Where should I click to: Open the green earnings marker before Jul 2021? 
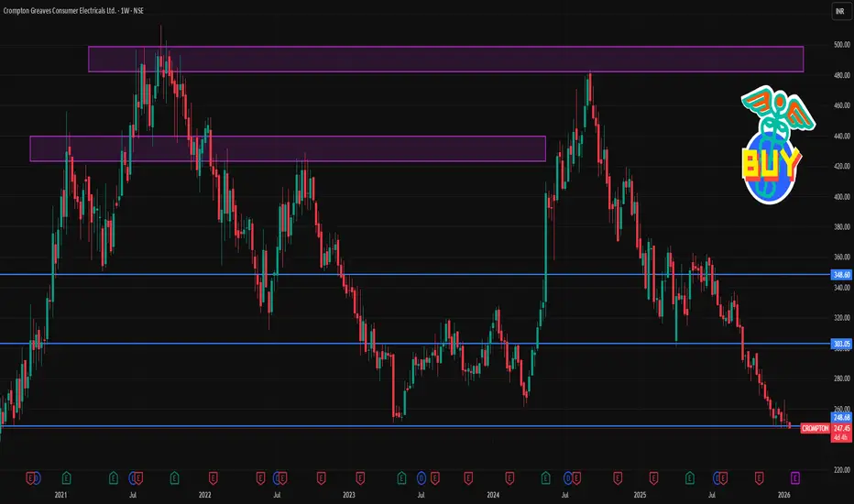coord(113,478)
